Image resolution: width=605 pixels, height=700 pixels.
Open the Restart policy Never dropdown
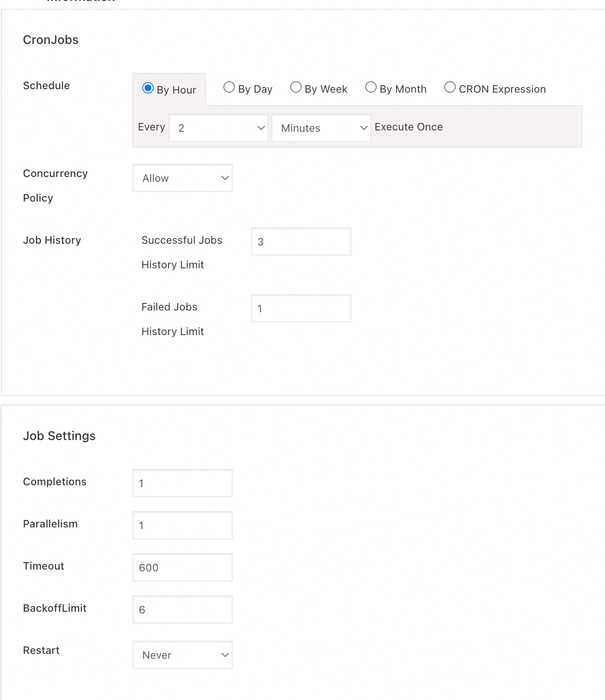pos(183,655)
